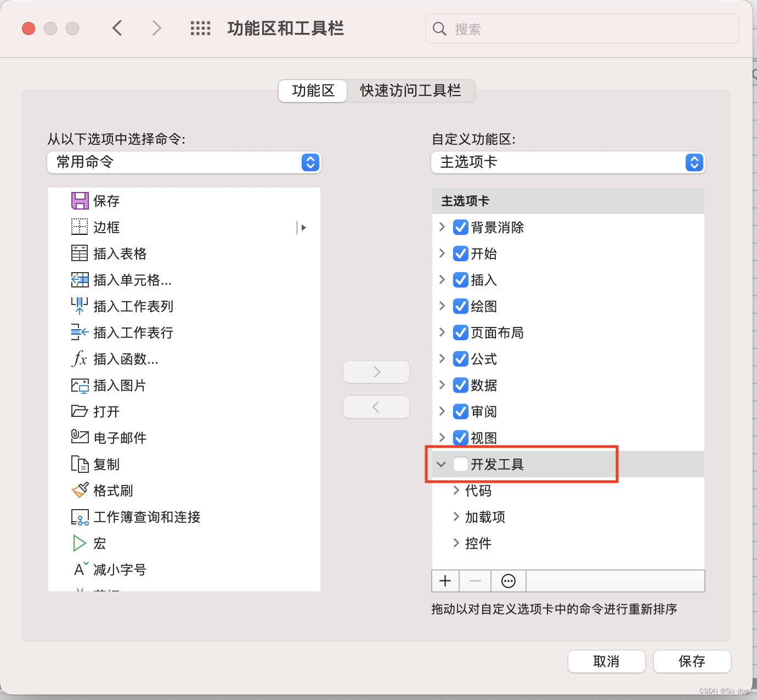Uncheck the 页面布局 checkbox

point(461,332)
